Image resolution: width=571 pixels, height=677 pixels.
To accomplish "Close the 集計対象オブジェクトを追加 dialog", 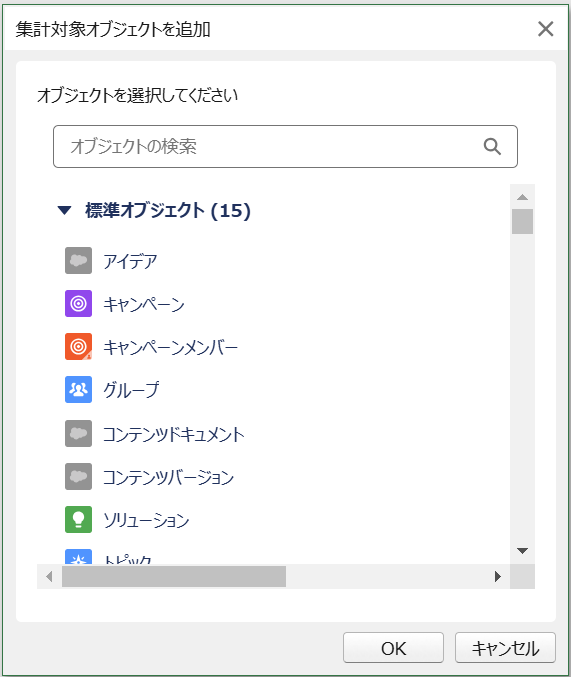I will pos(546,29).
